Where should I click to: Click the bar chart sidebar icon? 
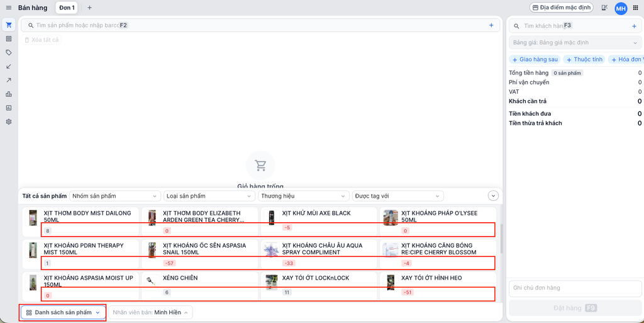point(9,94)
